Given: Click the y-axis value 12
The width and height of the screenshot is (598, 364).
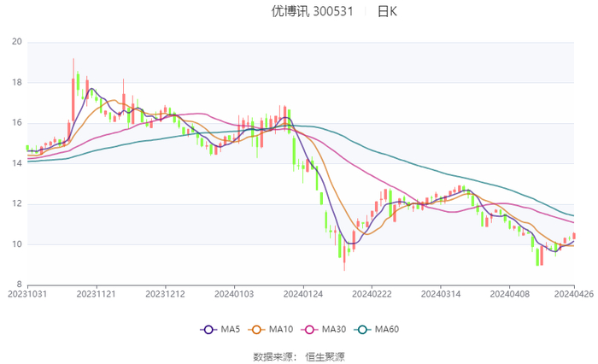Looking at the screenshot, I should click(17, 203).
